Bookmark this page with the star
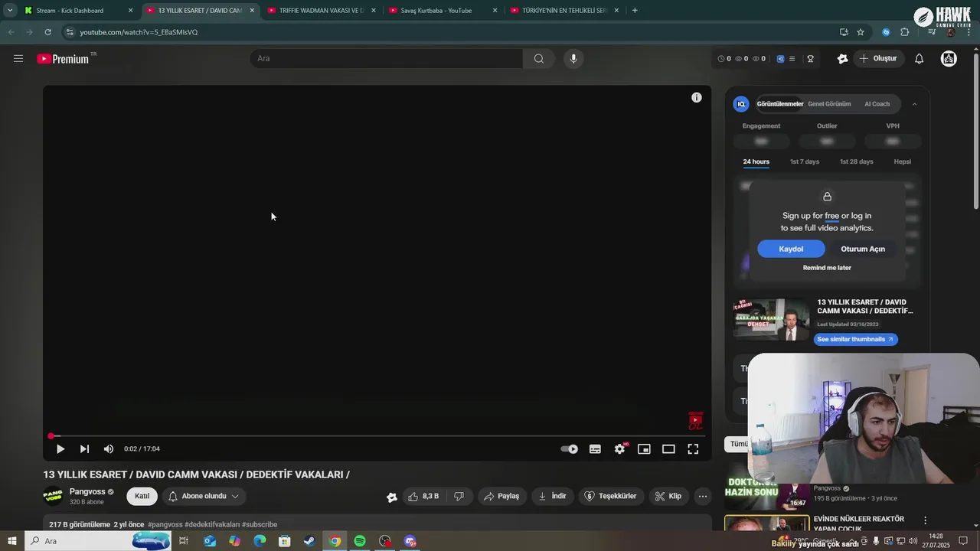This screenshot has height=551, width=980. point(861,32)
